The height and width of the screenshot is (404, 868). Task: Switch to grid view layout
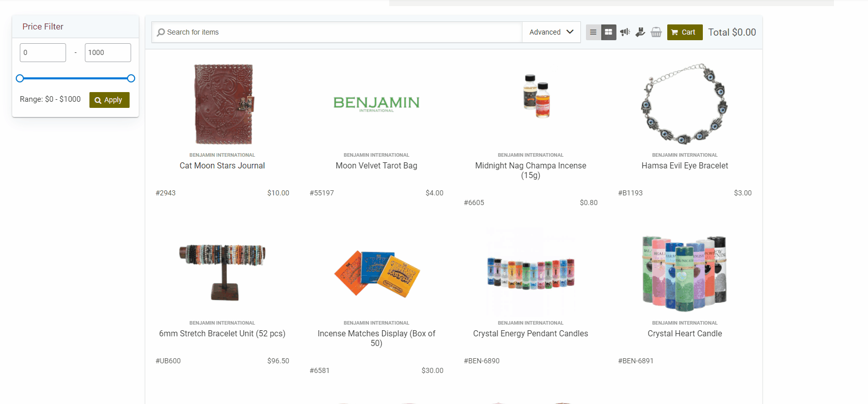(608, 32)
